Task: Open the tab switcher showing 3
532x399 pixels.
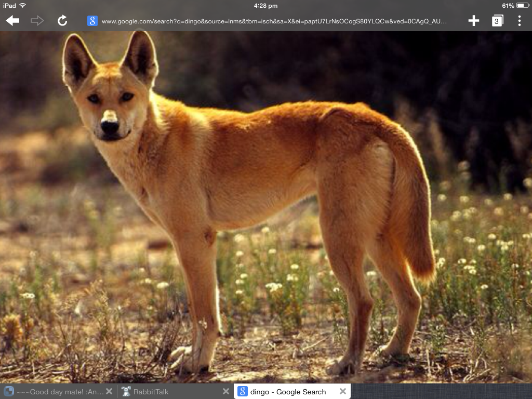Action: tap(497, 21)
